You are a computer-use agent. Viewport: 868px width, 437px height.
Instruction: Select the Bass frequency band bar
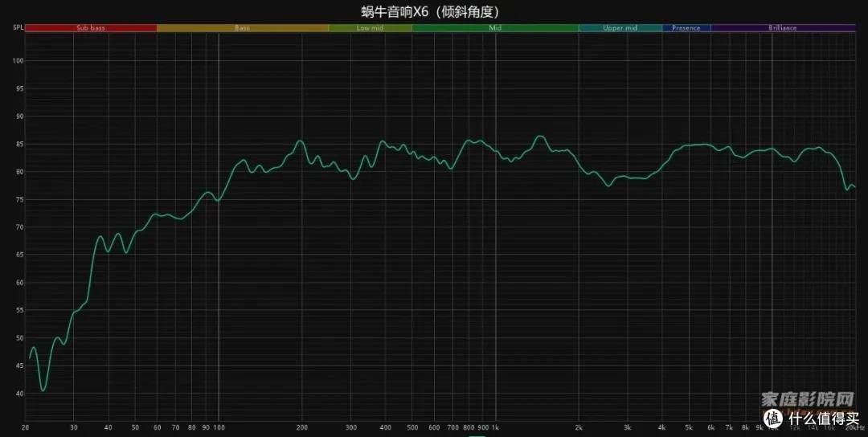243,27
